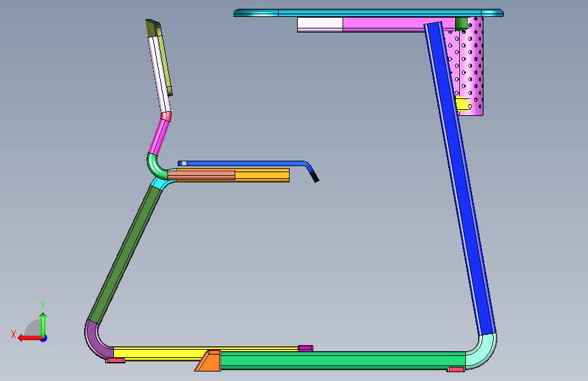Select the green curved elbow behind seat
This screenshot has width=588, height=381.
(x=155, y=167)
